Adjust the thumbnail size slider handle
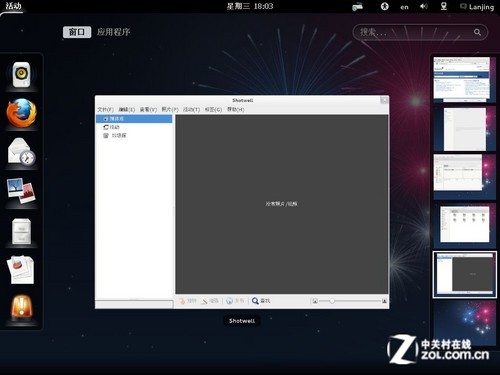Viewport: 500px width, 375px height. point(332,301)
